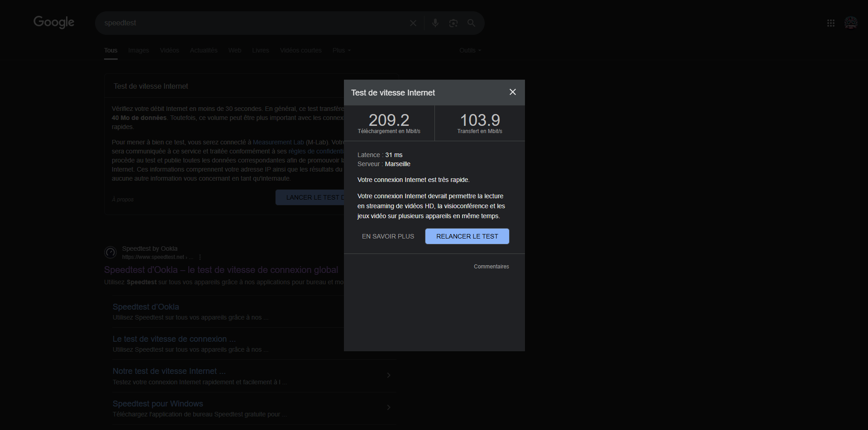Click the Google logo
This screenshot has height=430, width=868.
[x=54, y=22]
